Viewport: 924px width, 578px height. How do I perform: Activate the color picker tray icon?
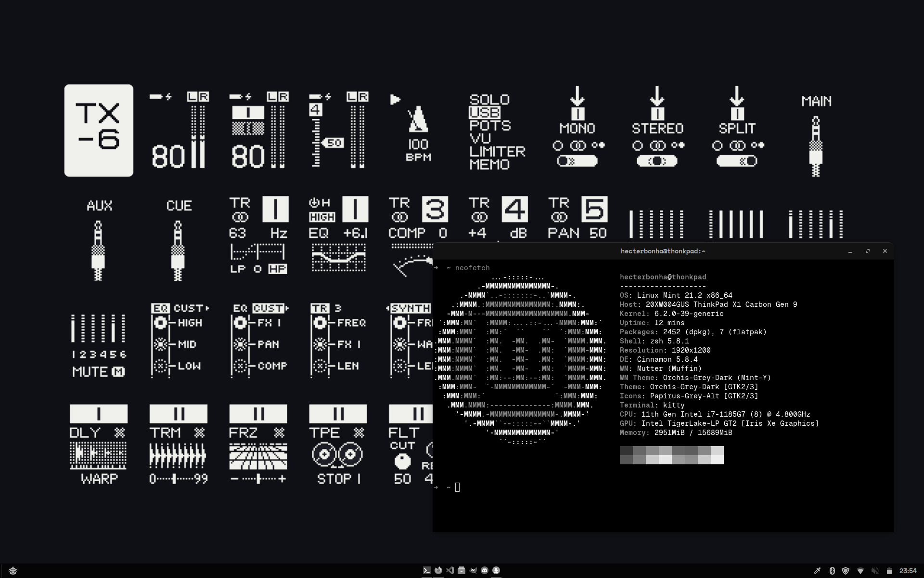point(817,571)
